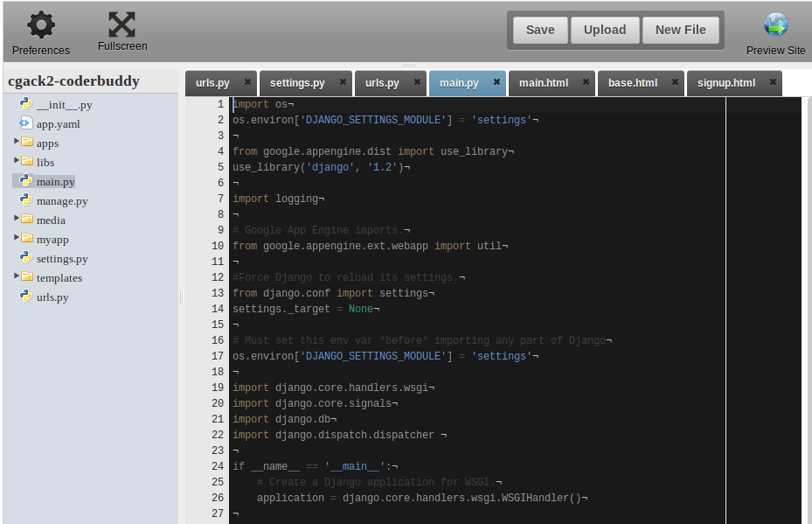The image size is (812, 524).
Task: Open manage.py in file tree
Action: click(x=62, y=201)
